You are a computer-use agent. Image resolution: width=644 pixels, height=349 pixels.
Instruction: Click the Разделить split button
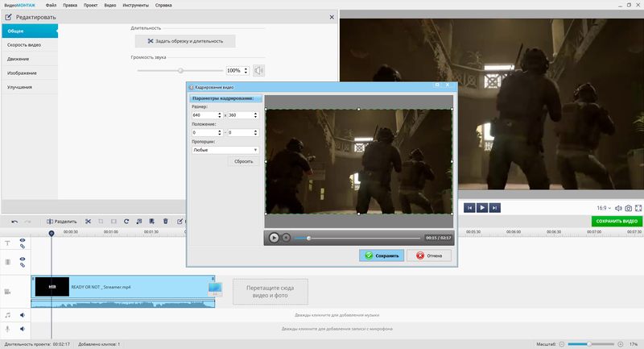click(x=62, y=222)
